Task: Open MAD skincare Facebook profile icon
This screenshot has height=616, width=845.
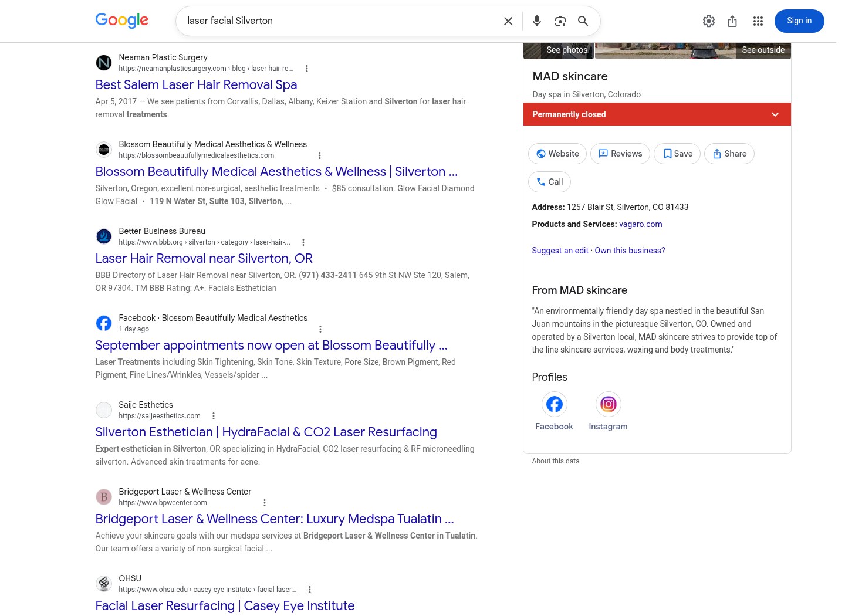Action: pos(555,404)
